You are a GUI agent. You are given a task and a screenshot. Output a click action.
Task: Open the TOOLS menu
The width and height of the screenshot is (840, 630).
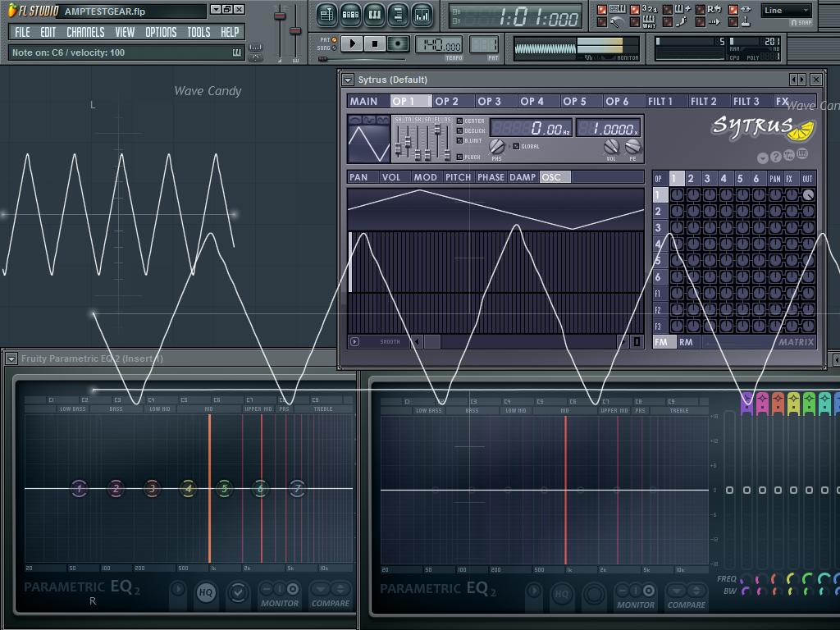point(199,32)
